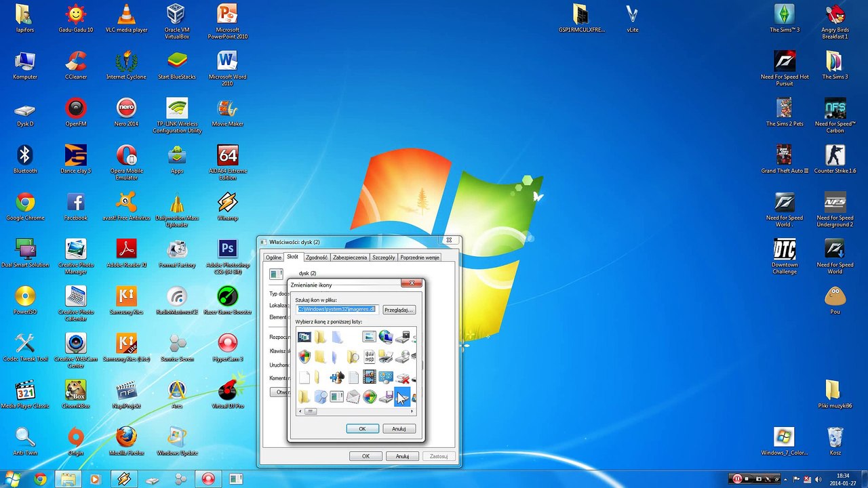This screenshot has height=488, width=868.
Task: Choose the envelope mail icon
Action: tap(353, 397)
